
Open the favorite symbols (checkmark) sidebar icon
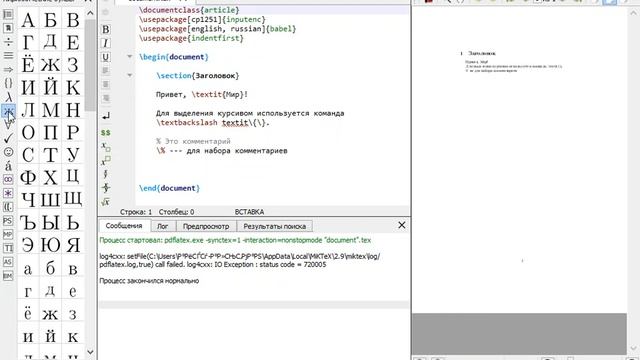pyautogui.click(x=8, y=138)
